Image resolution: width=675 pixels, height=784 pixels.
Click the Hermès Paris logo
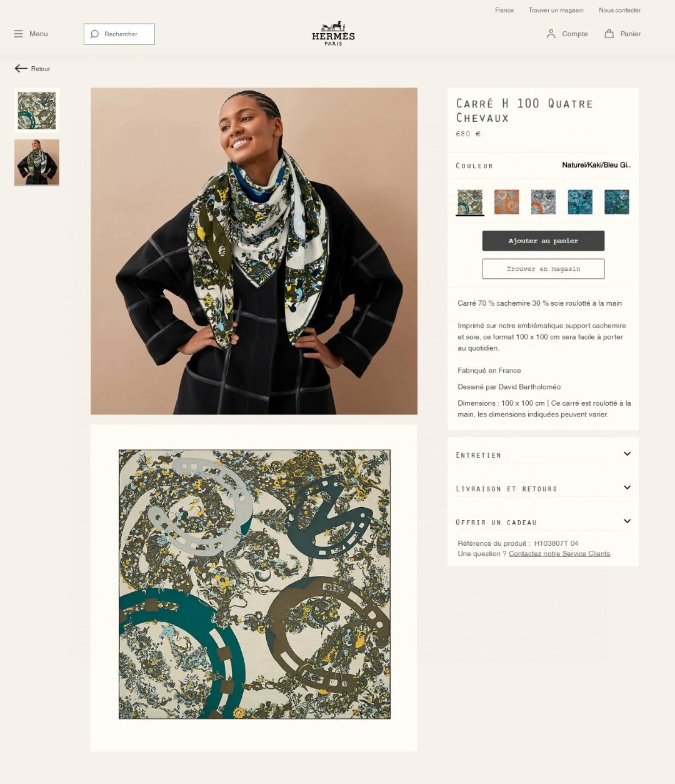(x=333, y=34)
